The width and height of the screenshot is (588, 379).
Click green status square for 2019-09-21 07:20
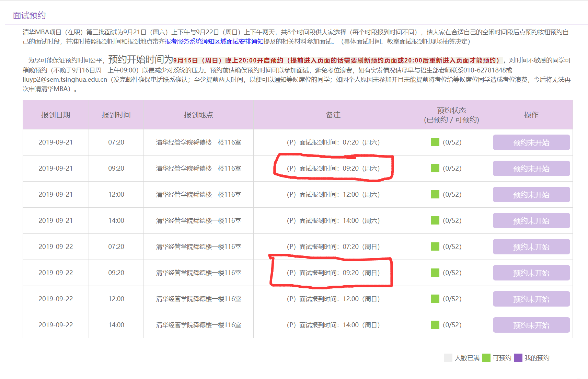435,142
